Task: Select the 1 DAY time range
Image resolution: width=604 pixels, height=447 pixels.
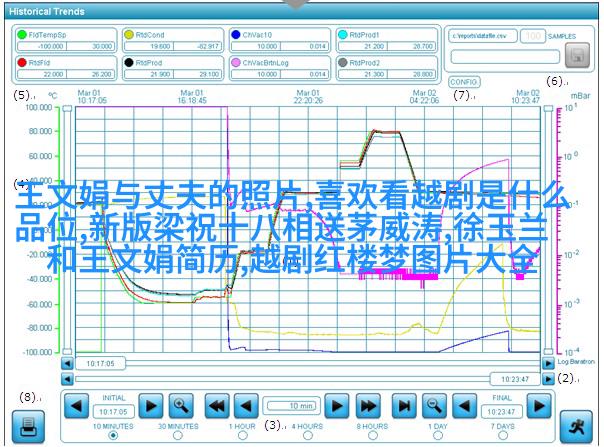Action: (438, 435)
